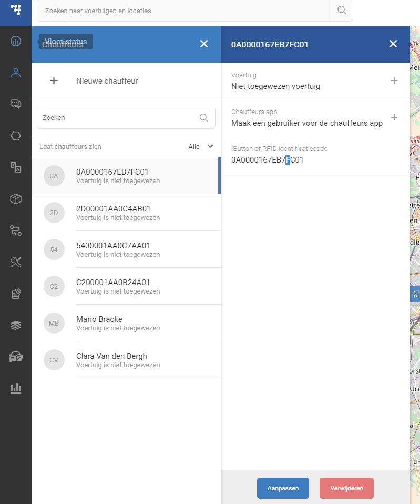This screenshot has height=504, width=420.
Task: Click the app logo in top corner
Action: point(16,10)
